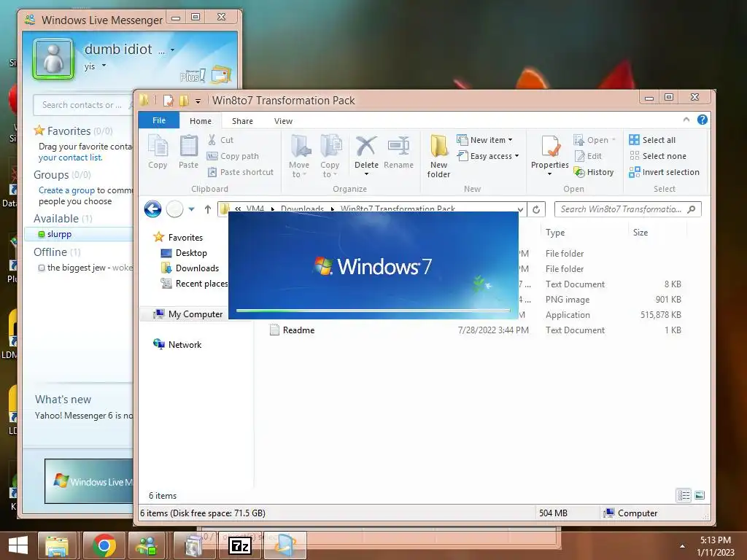Click Messenger search contacts field
This screenshot has width=747, height=560.
(x=83, y=105)
